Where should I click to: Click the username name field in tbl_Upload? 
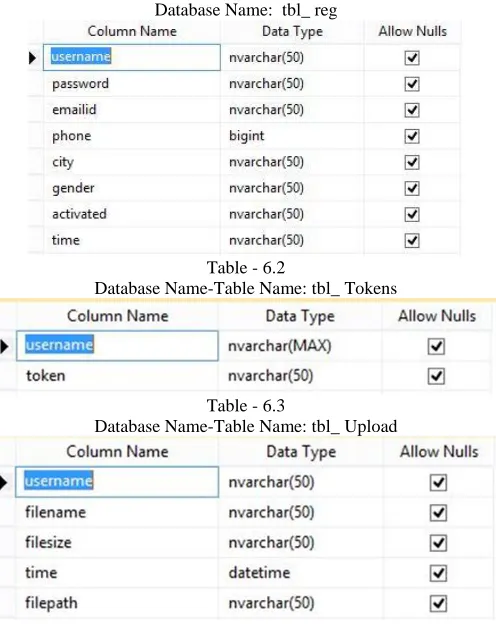click(x=117, y=482)
